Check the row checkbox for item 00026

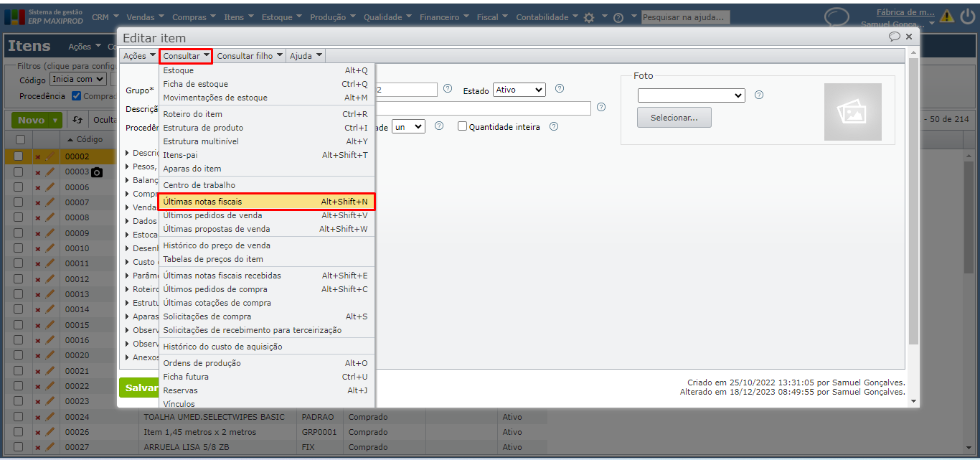click(x=19, y=432)
